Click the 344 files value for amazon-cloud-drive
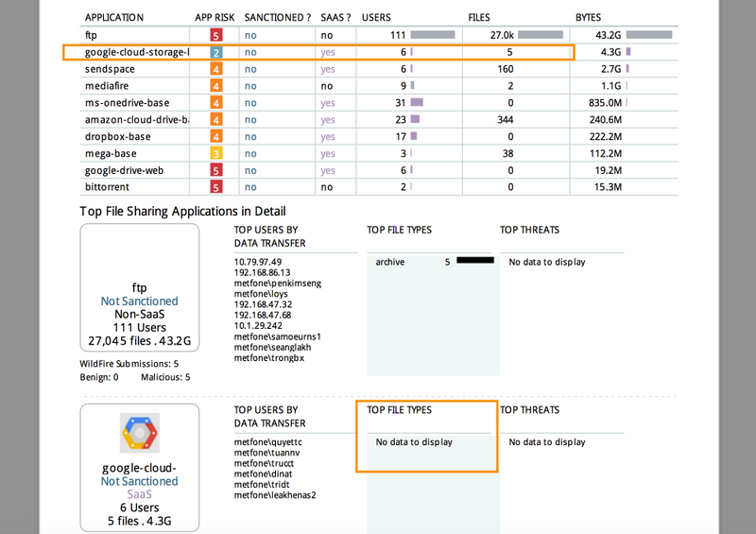Image resolution: width=756 pixels, height=534 pixels. [506, 120]
